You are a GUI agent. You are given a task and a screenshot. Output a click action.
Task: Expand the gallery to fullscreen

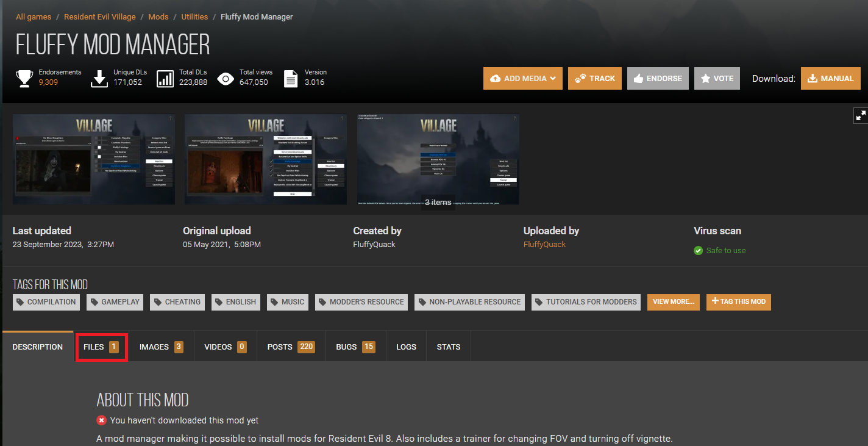(860, 115)
